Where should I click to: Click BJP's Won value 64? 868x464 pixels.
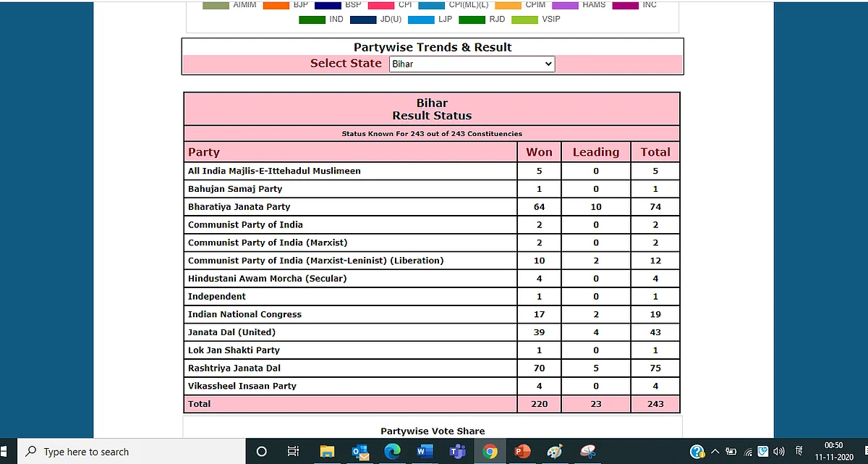click(539, 207)
